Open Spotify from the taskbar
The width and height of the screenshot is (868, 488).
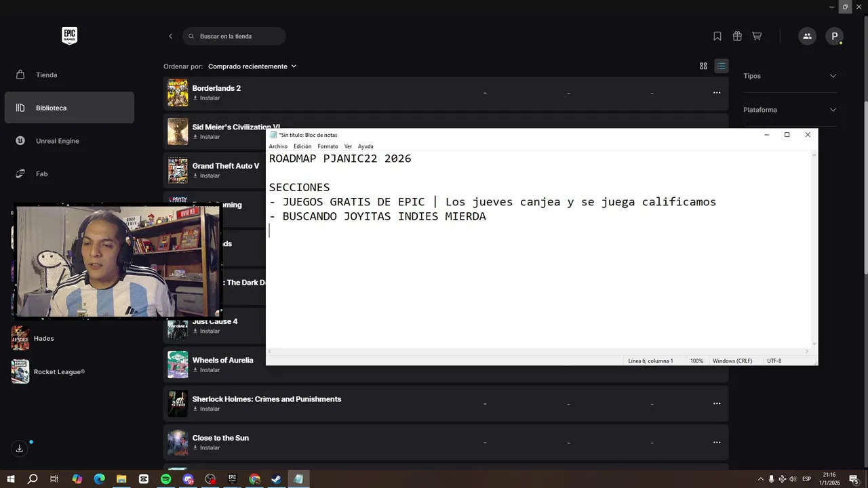tap(166, 479)
